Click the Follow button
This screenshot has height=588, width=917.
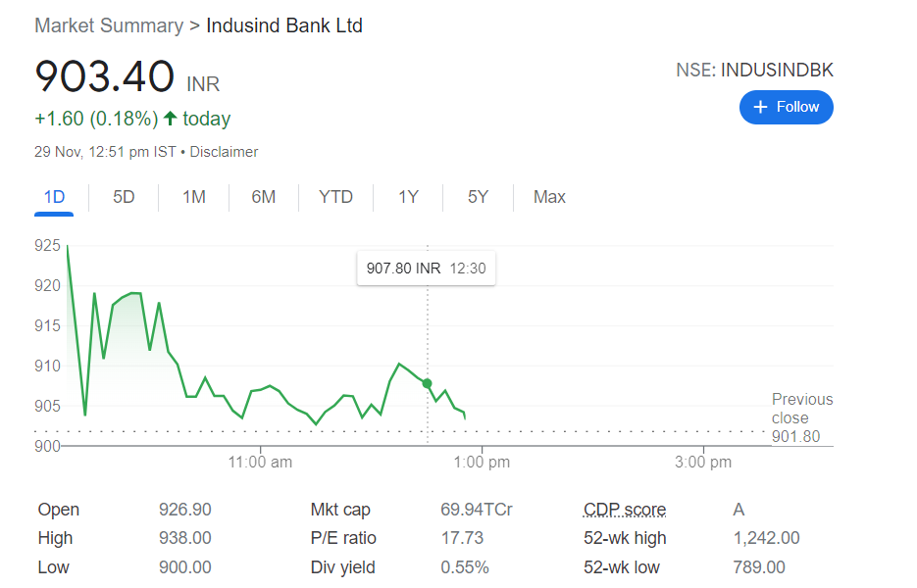786,107
